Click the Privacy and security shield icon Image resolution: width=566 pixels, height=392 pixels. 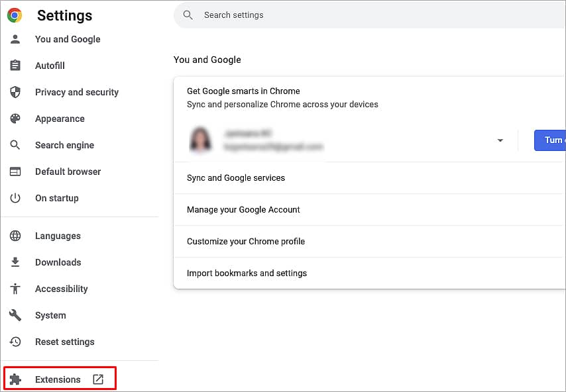pyautogui.click(x=15, y=92)
